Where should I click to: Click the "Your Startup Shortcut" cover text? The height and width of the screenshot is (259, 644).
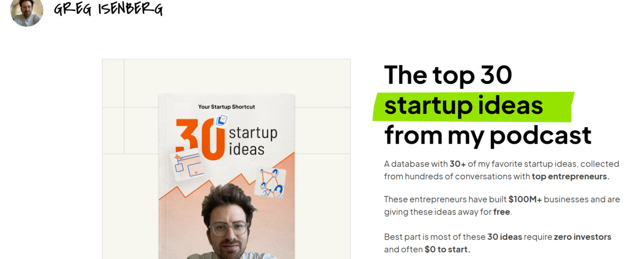227,107
